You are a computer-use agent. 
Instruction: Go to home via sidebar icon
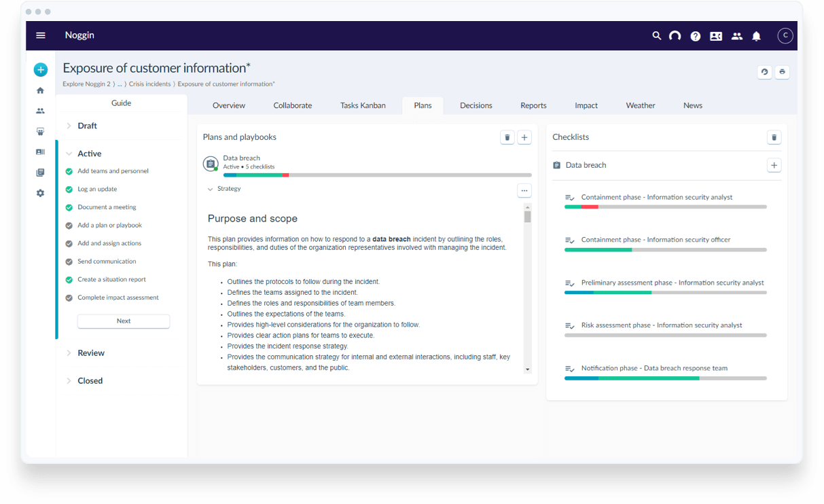pos(41,90)
